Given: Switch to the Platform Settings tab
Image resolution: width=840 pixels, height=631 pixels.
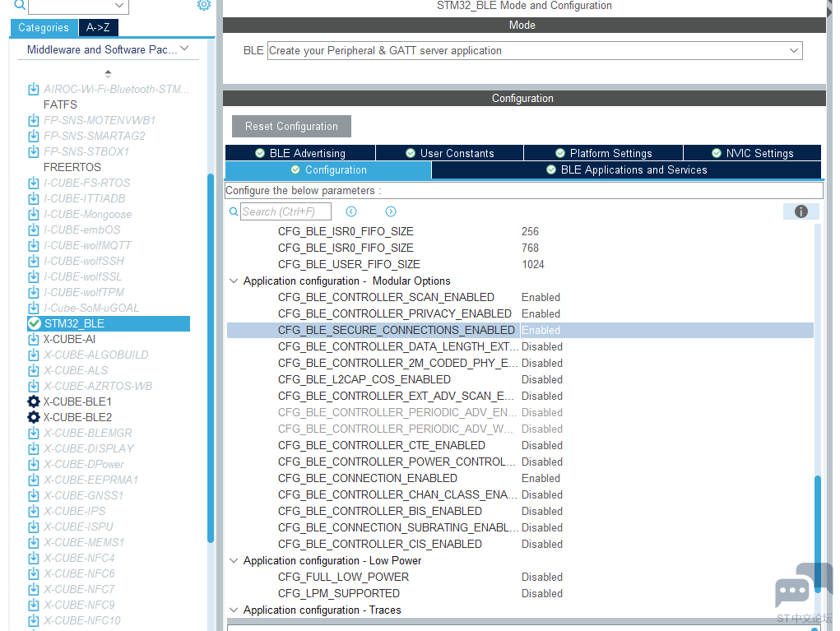Looking at the screenshot, I should (604, 153).
